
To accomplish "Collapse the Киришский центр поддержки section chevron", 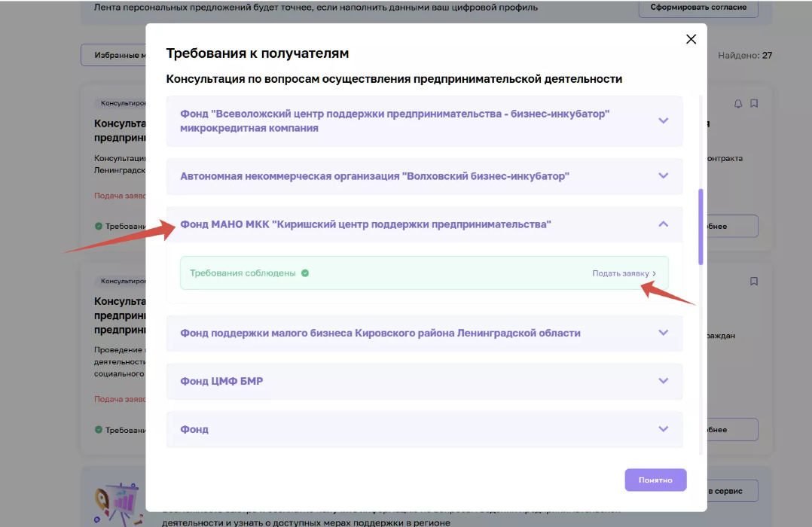I will (x=663, y=224).
